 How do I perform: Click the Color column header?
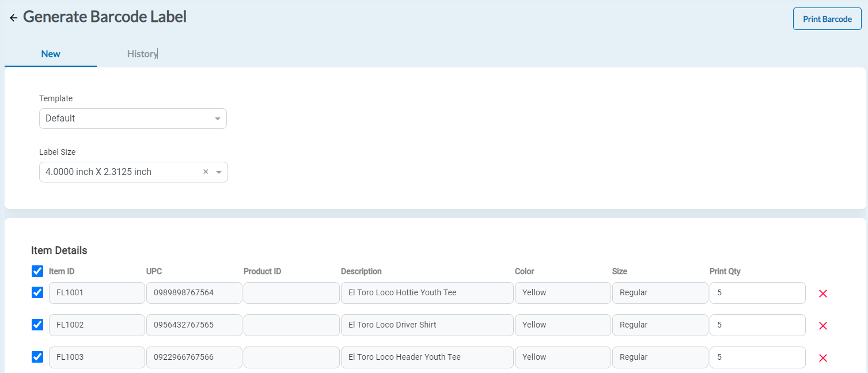[x=525, y=271]
